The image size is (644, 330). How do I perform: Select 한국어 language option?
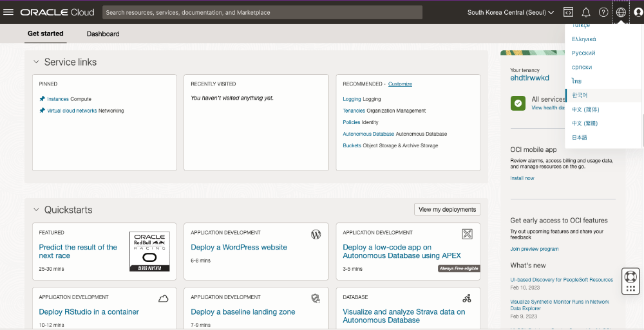580,95
